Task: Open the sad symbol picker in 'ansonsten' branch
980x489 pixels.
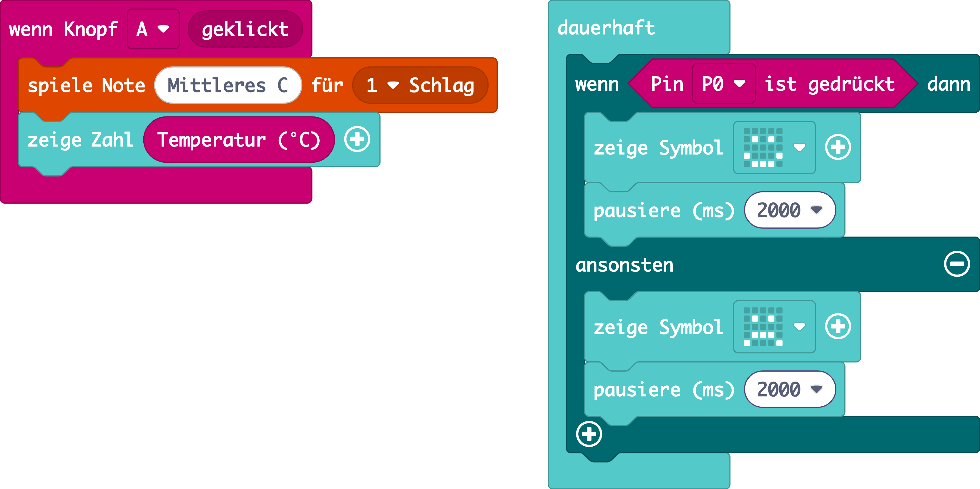Action: pos(774,327)
